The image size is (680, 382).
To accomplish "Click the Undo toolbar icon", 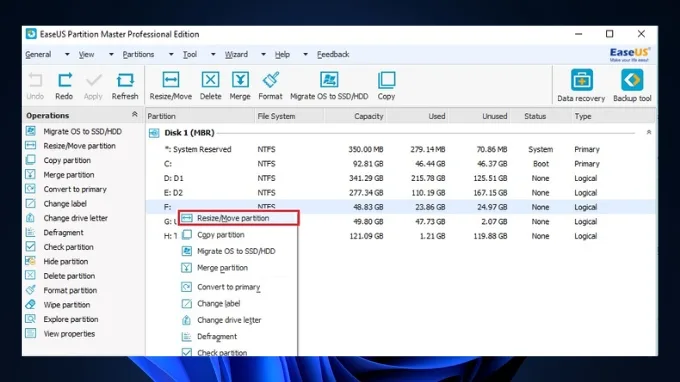I will pyautogui.click(x=35, y=81).
